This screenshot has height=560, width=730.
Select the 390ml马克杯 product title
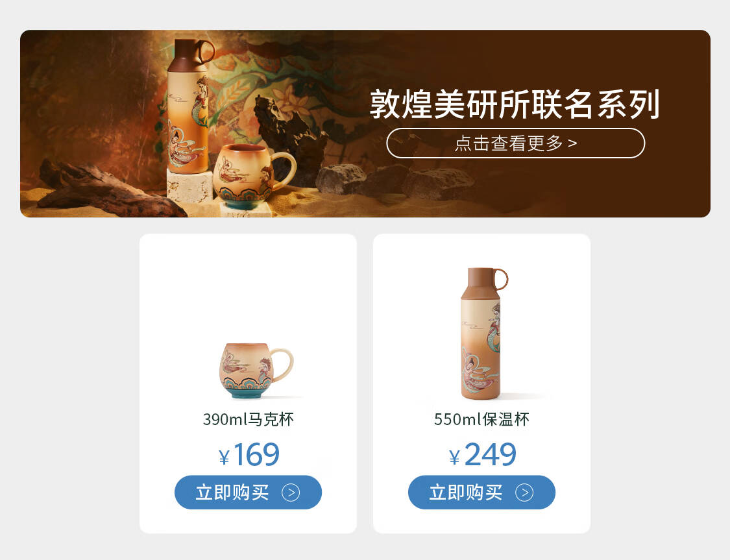coord(248,419)
